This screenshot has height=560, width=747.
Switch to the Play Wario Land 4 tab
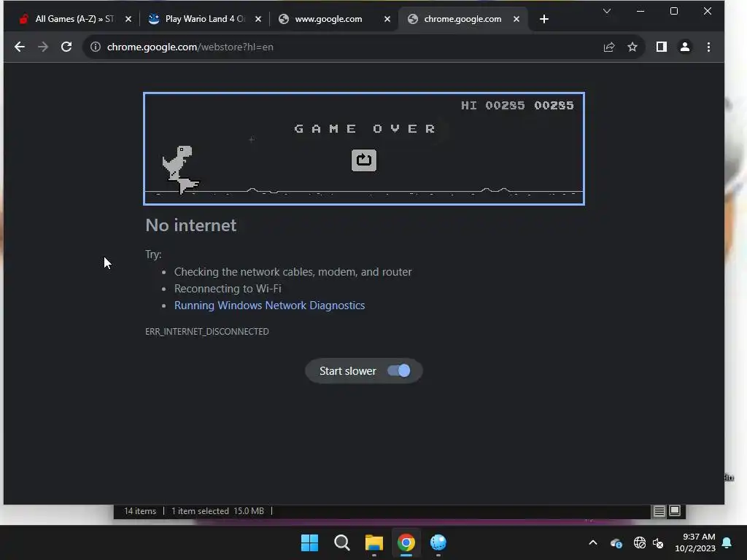pos(205,19)
